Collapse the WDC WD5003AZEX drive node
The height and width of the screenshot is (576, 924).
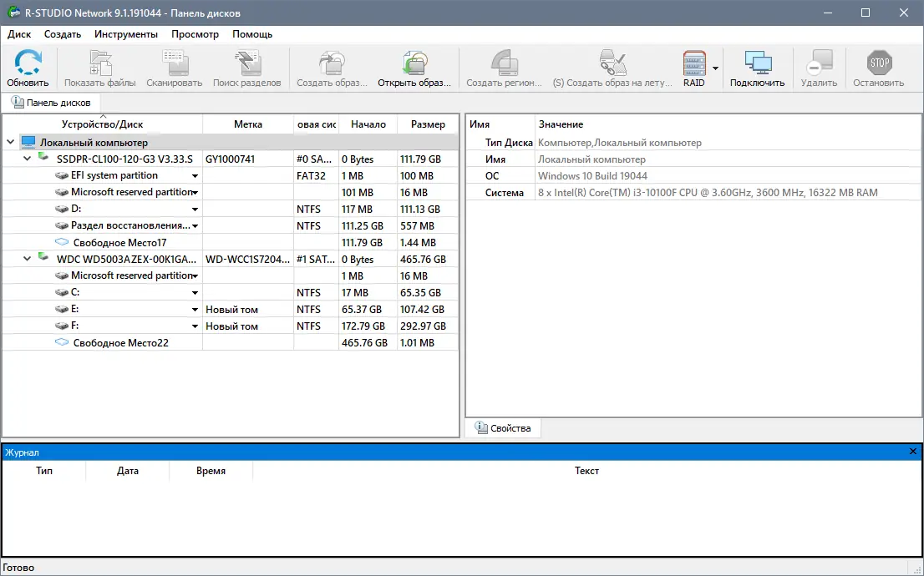[x=26, y=259]
